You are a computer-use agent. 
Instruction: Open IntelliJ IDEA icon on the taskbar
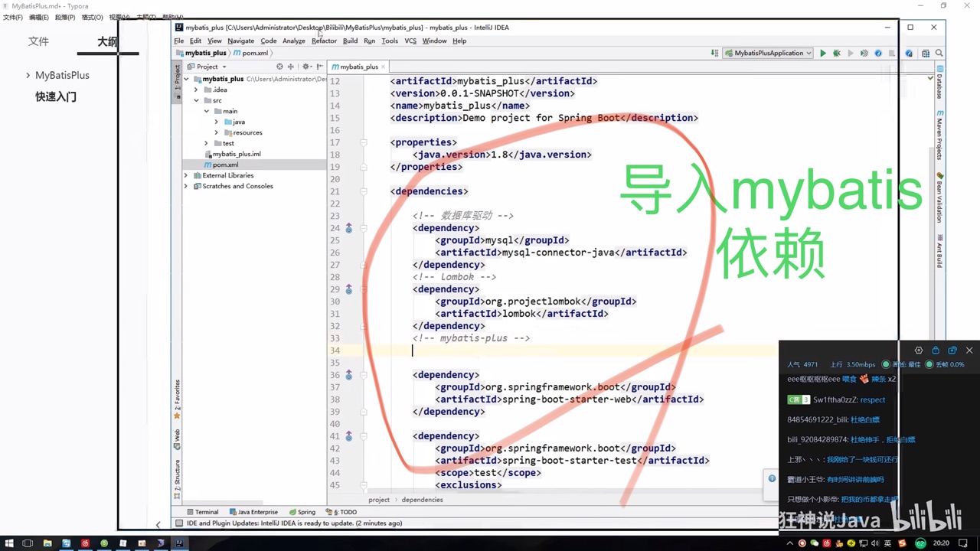click(x=179, y=543)
